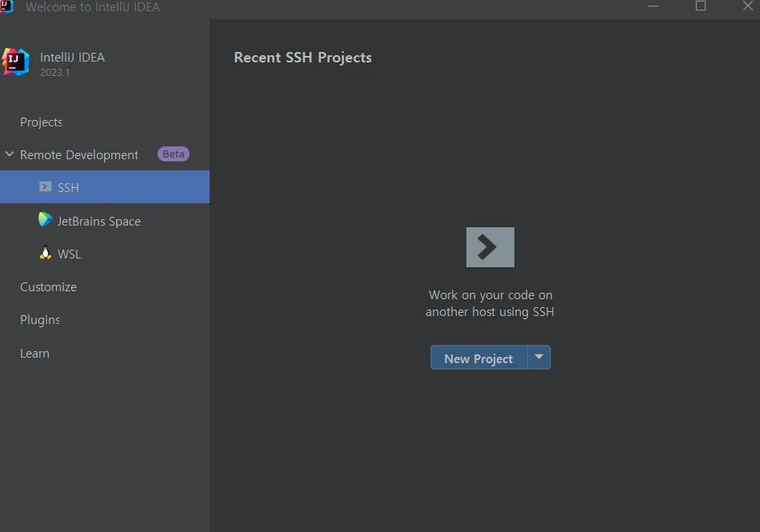Click the JetBrains Space logo icon
760x532 pixels.
45,219
